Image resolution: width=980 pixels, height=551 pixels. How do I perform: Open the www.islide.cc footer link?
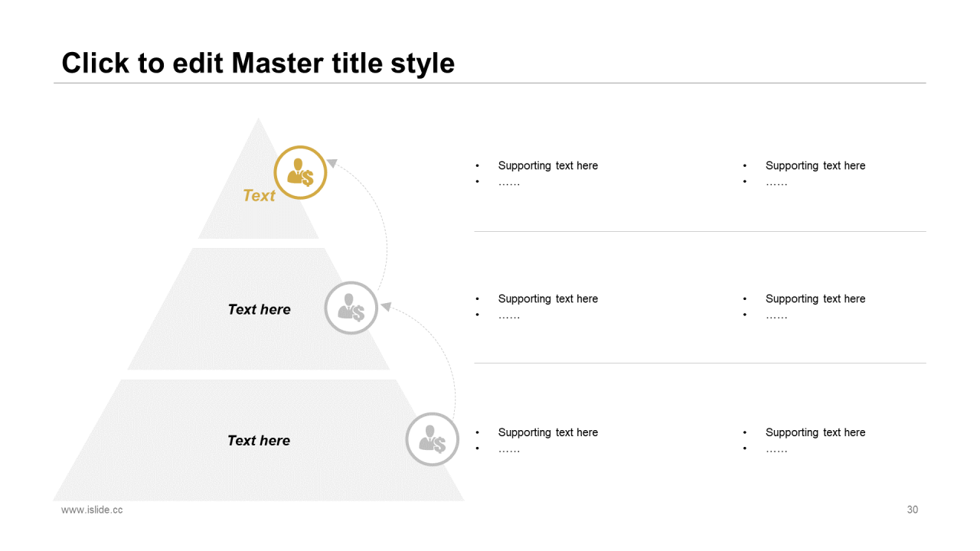tap(92, 510)
